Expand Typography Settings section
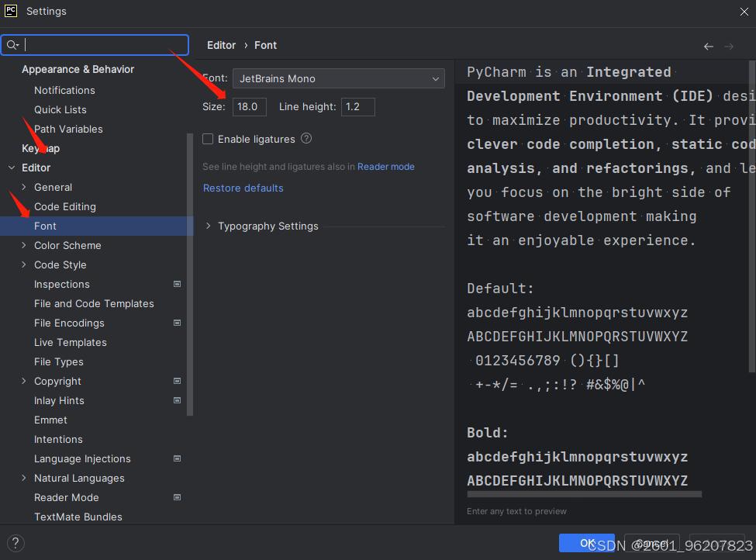Viewport: 756px width, 560px height. click(208, 226)
